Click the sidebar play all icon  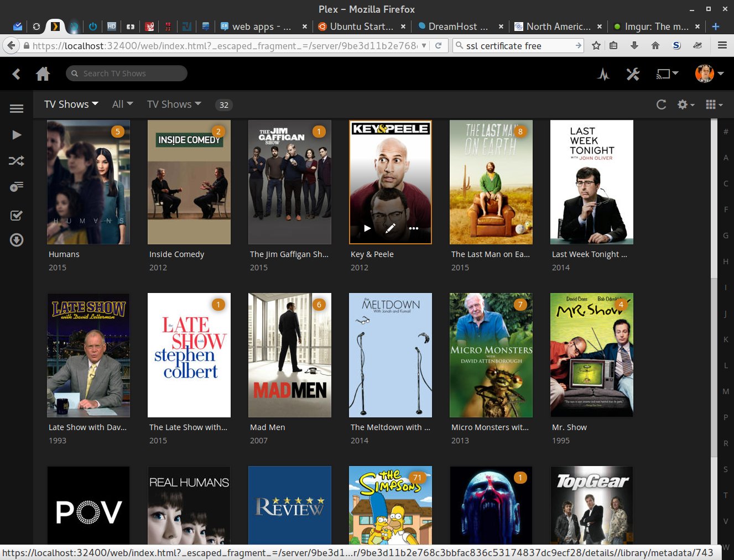pos(17,135)
